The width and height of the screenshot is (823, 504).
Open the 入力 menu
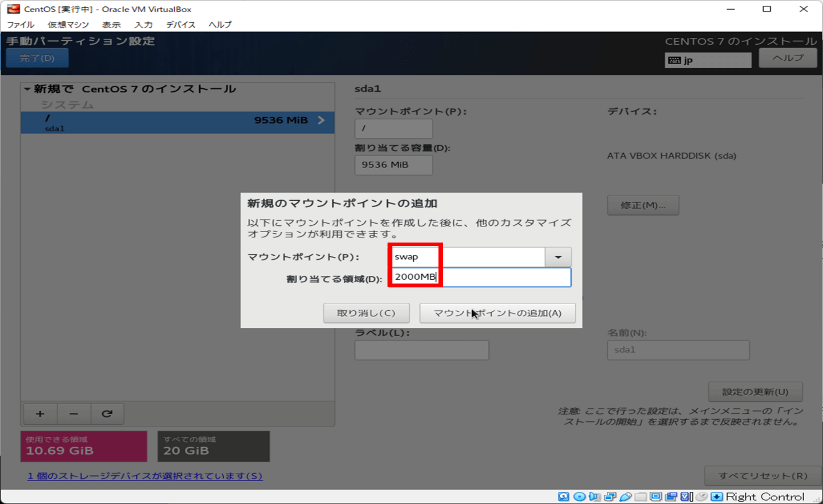tap(143, 25)
